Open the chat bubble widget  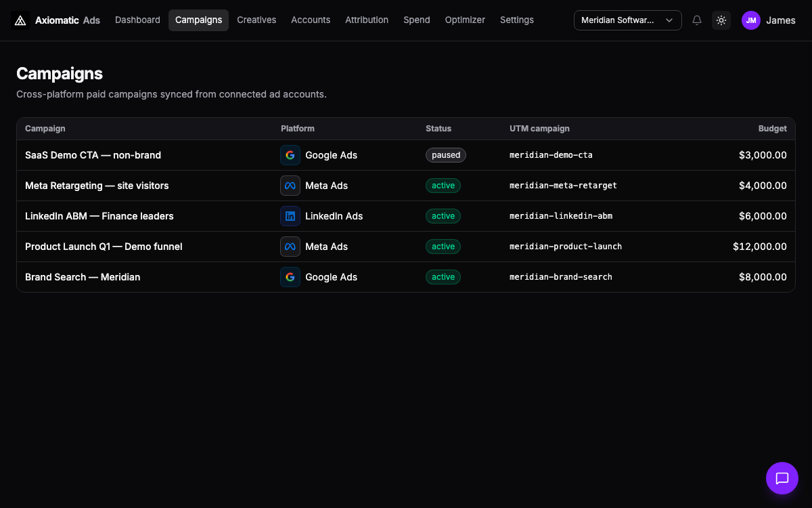782,478
